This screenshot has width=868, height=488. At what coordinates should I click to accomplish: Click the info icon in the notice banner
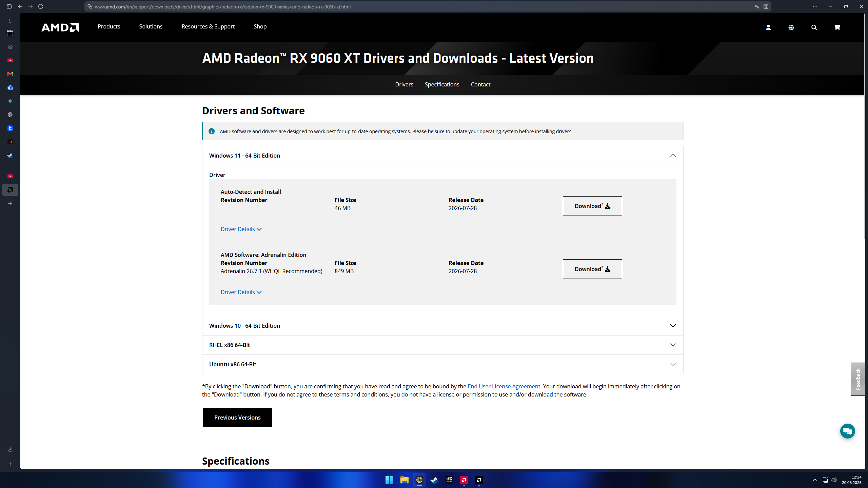tap(212, 131)
